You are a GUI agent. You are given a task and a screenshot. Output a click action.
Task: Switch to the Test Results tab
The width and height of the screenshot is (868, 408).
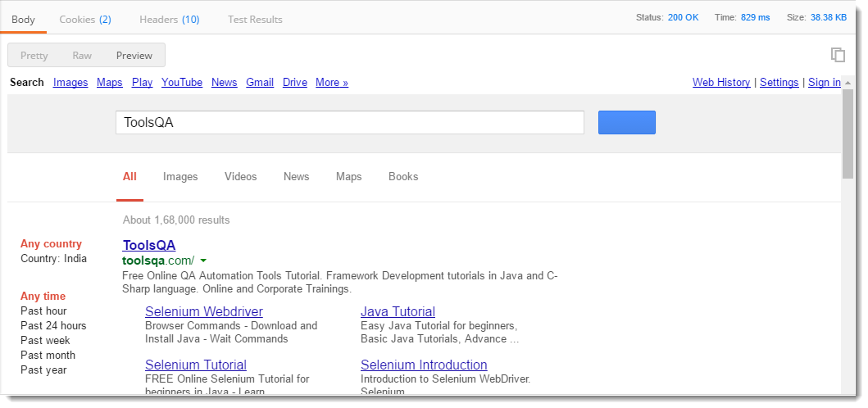(255, 20)
